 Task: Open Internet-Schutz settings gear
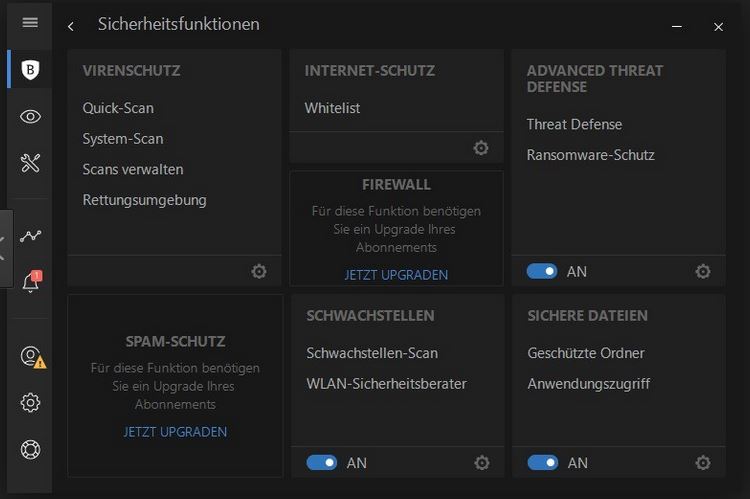coord(481,148)
